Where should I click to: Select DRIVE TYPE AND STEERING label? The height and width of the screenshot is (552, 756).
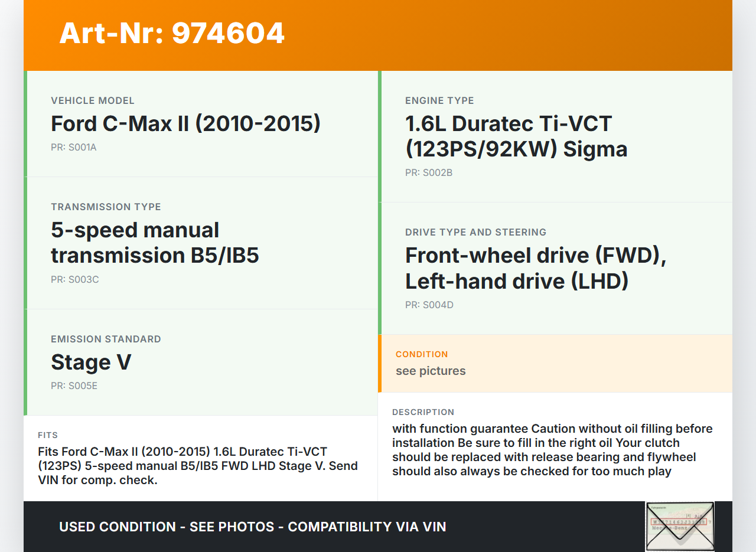[x=475, y=233]
